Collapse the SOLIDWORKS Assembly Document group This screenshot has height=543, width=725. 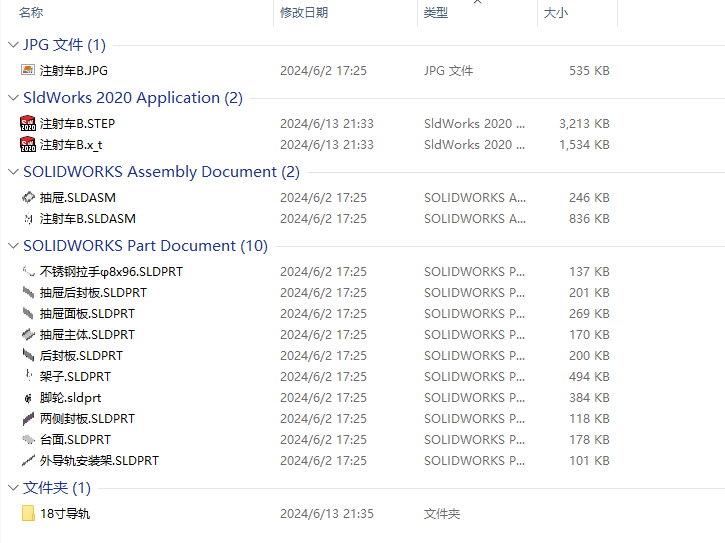[13, 172]
